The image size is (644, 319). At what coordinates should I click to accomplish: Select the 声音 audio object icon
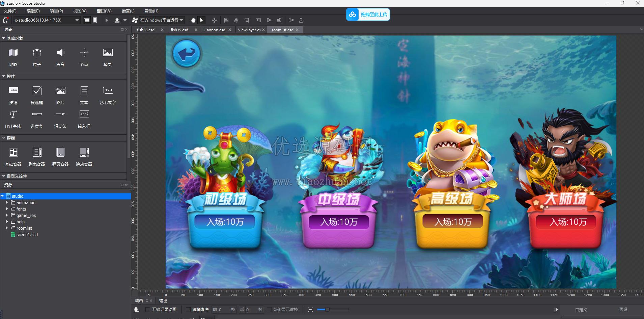pos(60,53)
